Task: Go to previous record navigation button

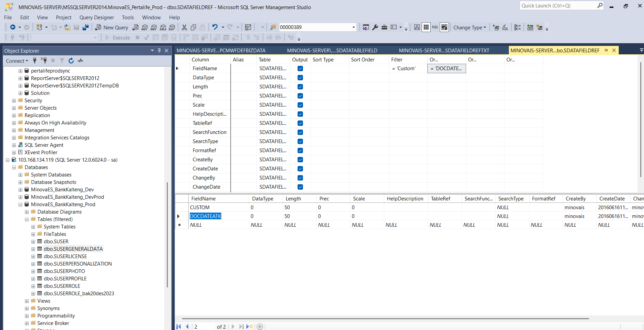Action: tap(187, 326)
